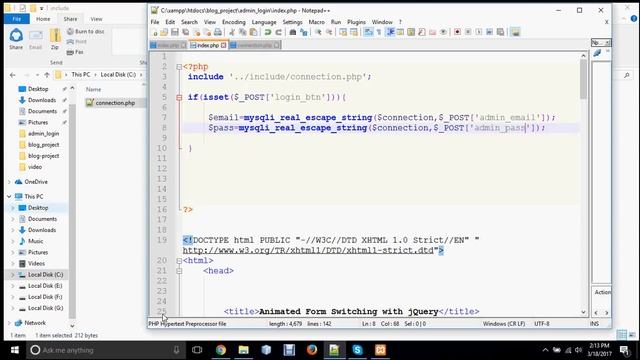
Task: Click the Stop Recording macro icon
Action: coord(468,32)
